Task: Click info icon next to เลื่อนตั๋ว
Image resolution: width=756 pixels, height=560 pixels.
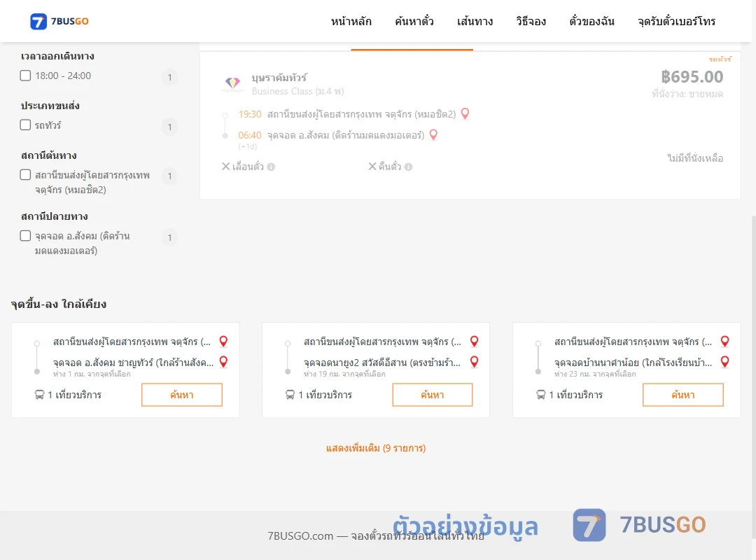Action: 271,167
